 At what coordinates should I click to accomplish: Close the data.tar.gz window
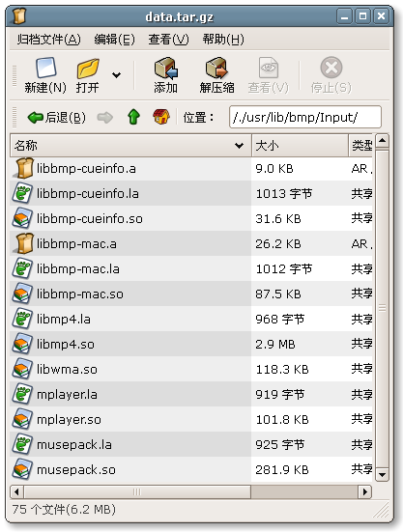click(382, 16)
